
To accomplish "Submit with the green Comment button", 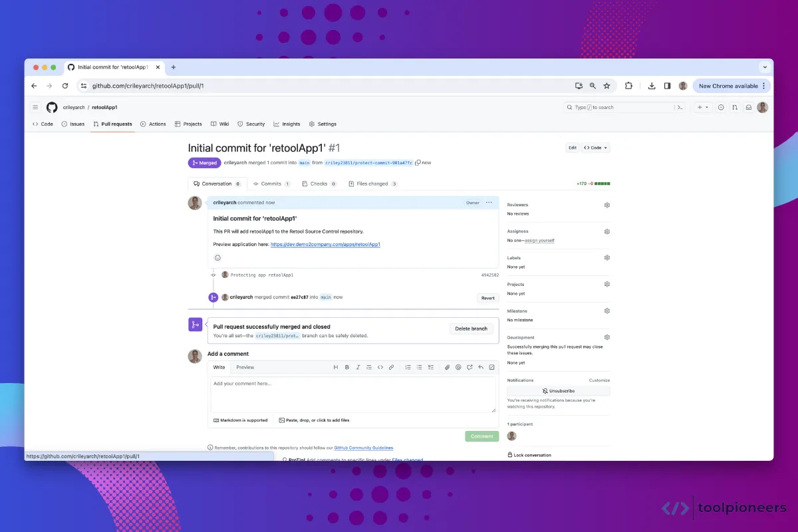I will click(x=482, y=436).
